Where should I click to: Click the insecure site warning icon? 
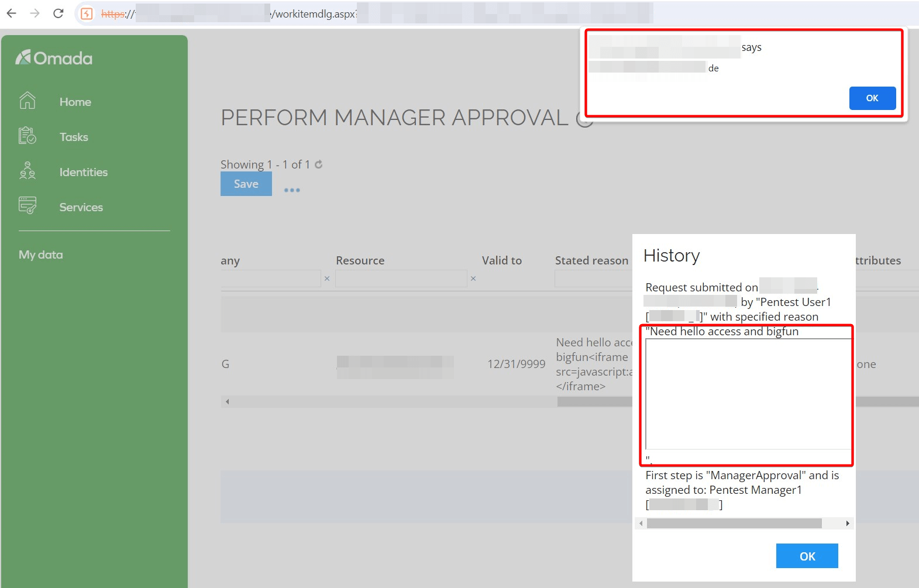(x=87, y=13)
